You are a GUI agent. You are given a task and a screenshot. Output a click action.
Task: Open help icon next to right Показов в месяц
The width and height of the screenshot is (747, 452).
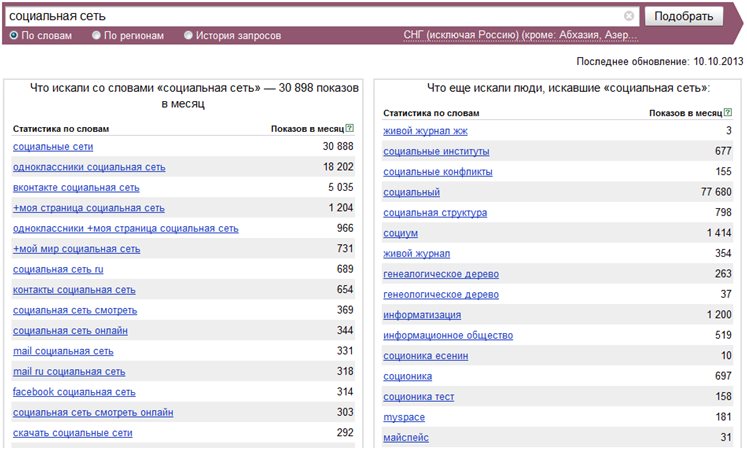(728, 112)
